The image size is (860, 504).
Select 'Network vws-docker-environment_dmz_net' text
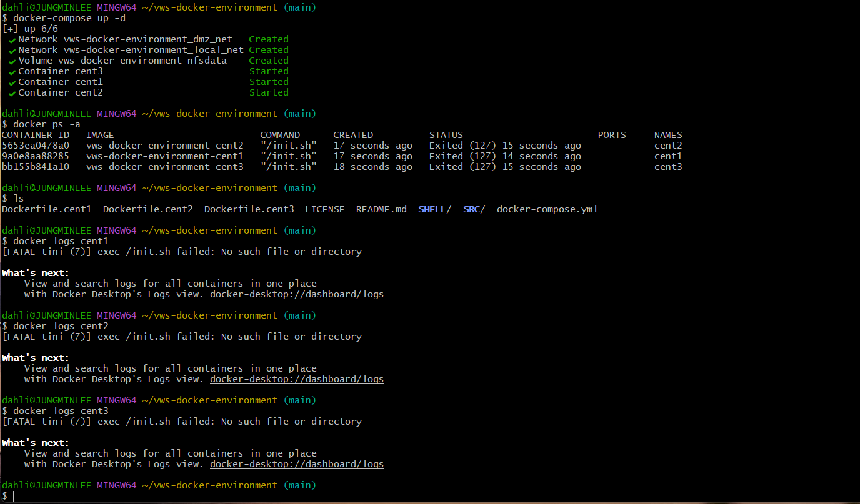point(125,39)
